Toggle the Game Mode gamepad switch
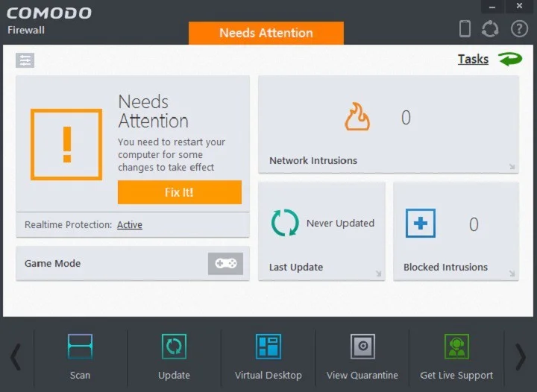Screen dimensions: 537x392 [x=225, y=263]
